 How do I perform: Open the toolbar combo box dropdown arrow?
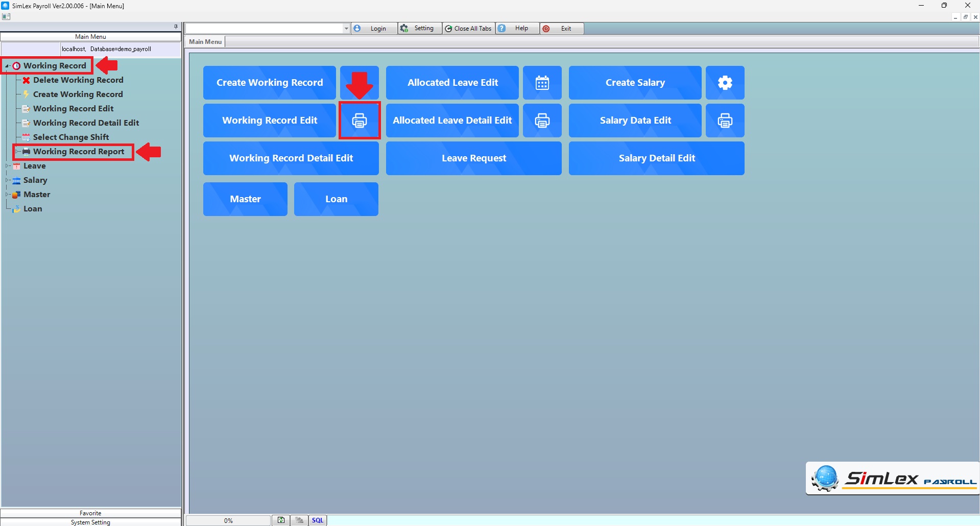(346, 29)
